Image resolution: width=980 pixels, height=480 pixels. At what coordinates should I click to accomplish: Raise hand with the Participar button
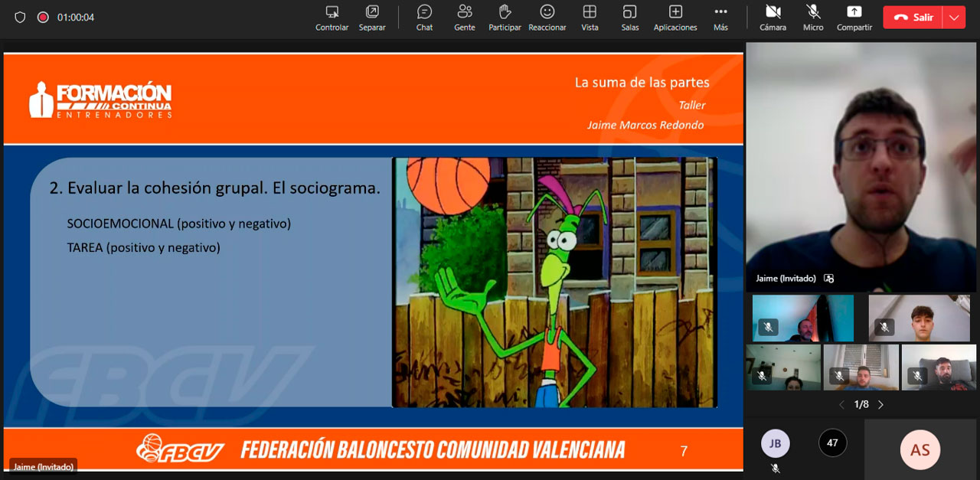click(x=505, y=18)
